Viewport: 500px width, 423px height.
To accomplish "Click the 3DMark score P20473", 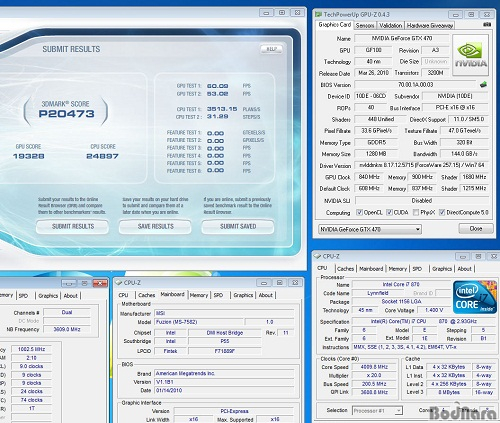I will pos(66,114).
